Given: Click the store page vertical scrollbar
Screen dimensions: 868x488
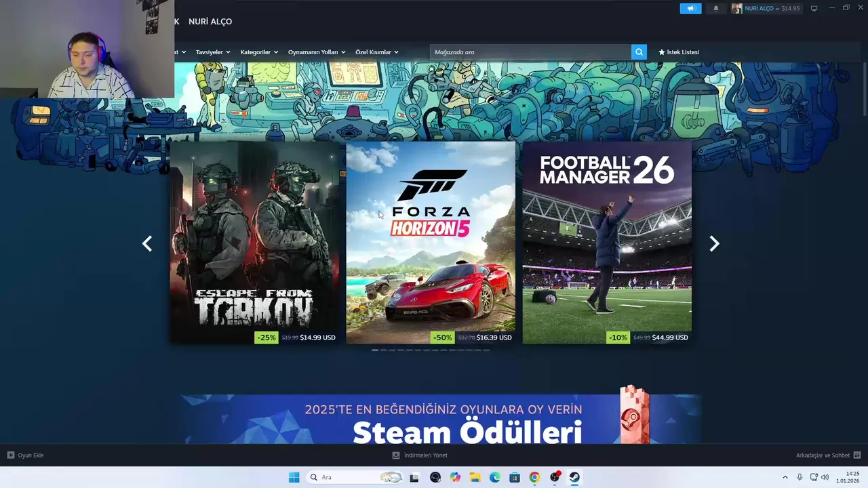Looking at the screenshot, I should coord(864,88).
